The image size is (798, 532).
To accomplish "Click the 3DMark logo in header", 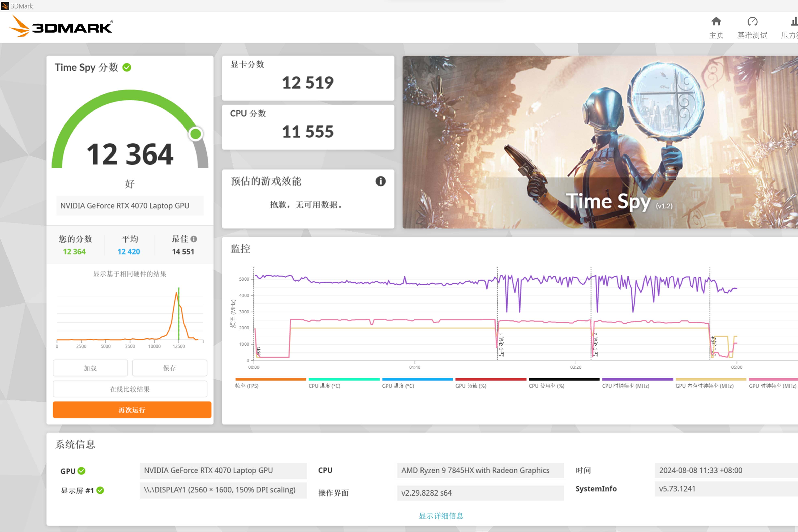I will (61, 26).
